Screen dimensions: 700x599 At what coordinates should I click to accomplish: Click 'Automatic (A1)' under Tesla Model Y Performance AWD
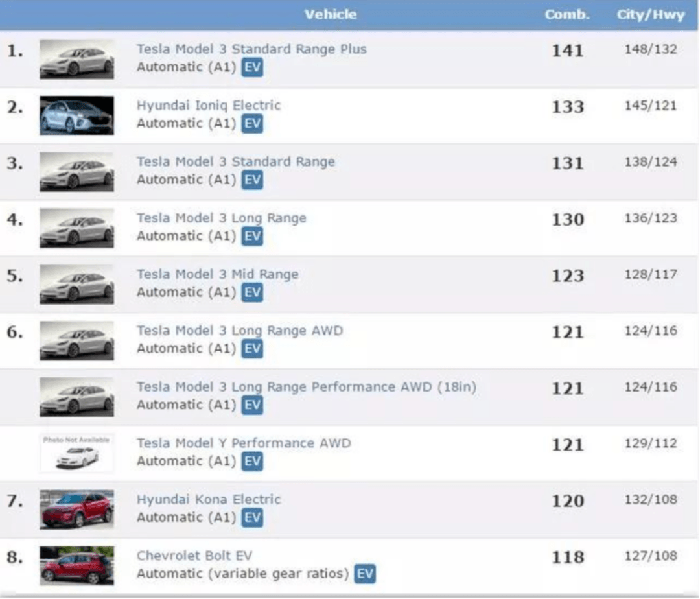click(186, 461)
